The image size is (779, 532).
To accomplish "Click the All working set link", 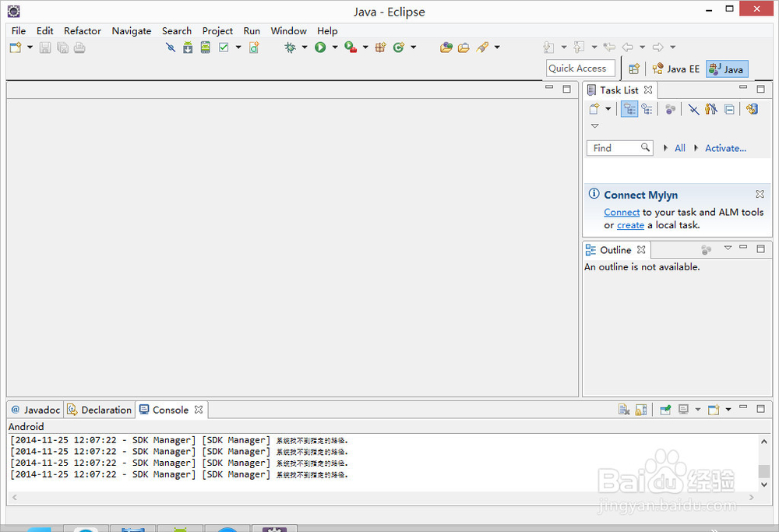I will 679,148.
